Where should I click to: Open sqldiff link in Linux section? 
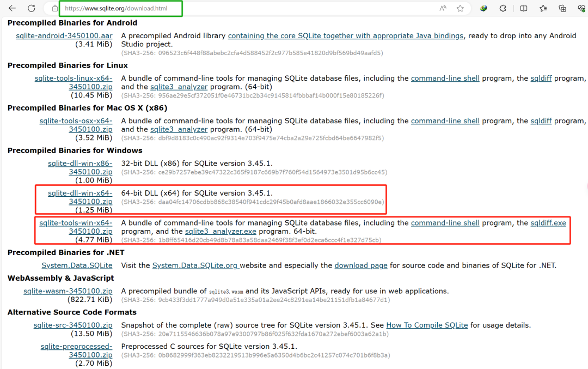[x=541, y=78]
